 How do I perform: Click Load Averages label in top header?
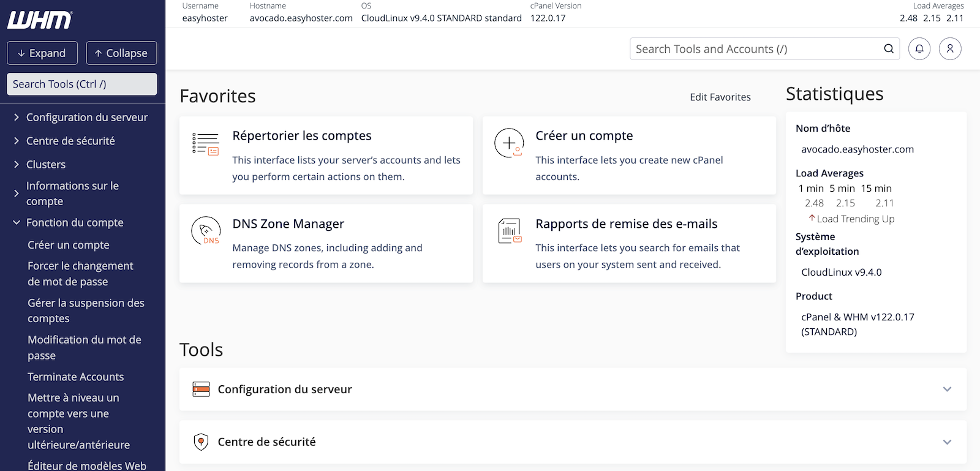pyautogui.click(x=938, y=6)
